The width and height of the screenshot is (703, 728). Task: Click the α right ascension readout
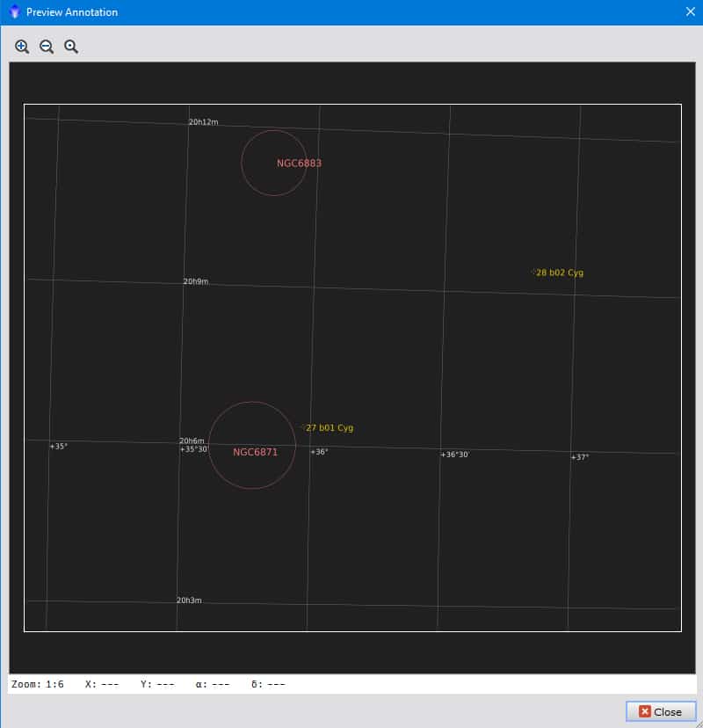pos(213,684)
